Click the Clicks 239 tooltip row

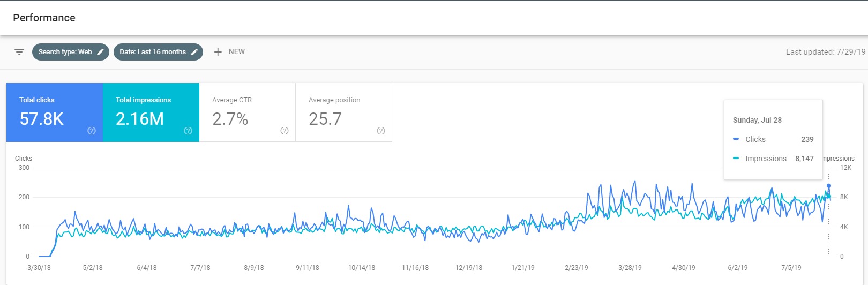(x=773, y=139)
